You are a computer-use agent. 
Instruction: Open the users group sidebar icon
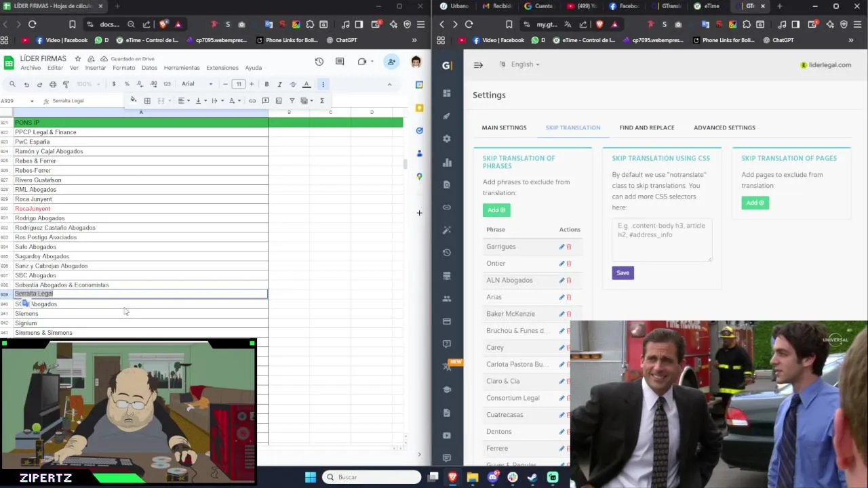coord(446,298)
